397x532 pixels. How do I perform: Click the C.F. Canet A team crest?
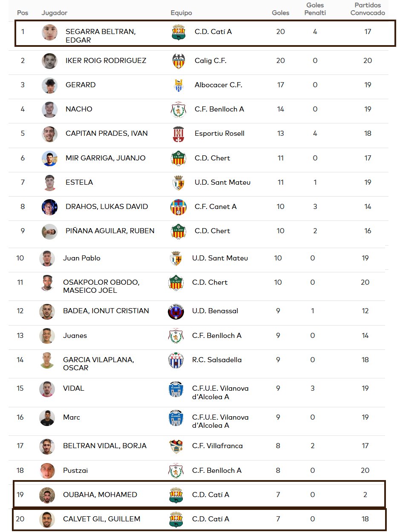pos(178,207)
